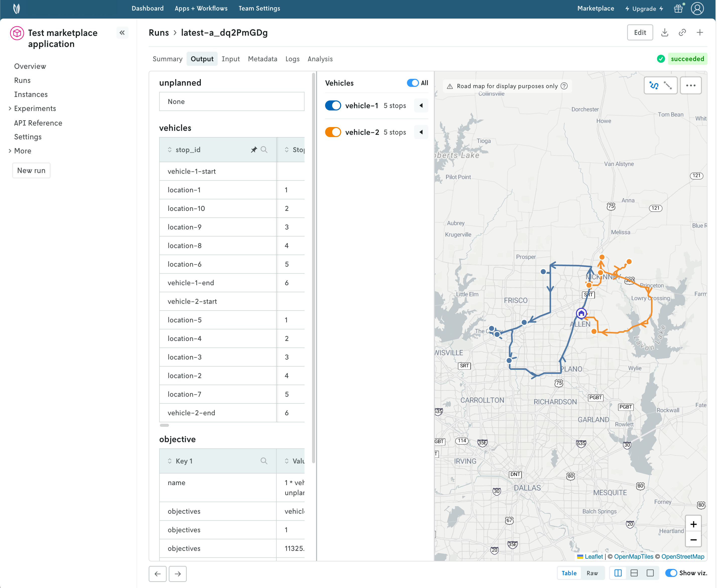Toggle vehicle-1 route visibility off
The width and height of the screenshot is (717, 588).
[x=333, y=106]
